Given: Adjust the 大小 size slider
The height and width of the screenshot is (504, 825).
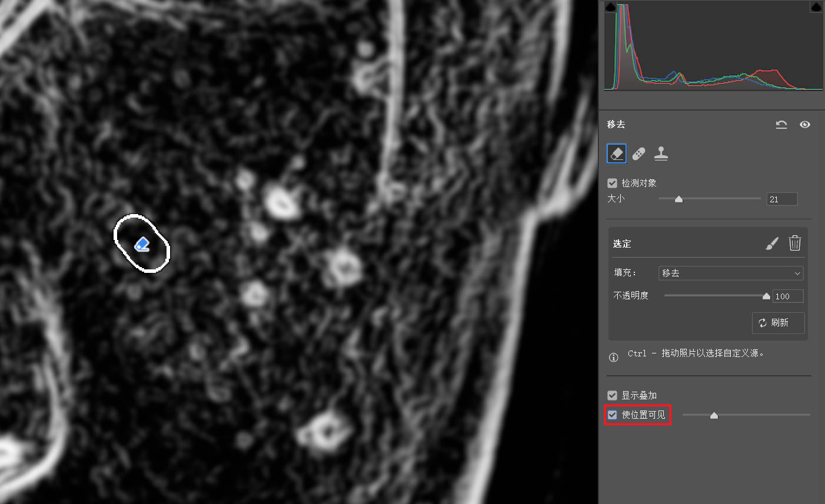Looking at the screenshot, I should click(678, 199).
